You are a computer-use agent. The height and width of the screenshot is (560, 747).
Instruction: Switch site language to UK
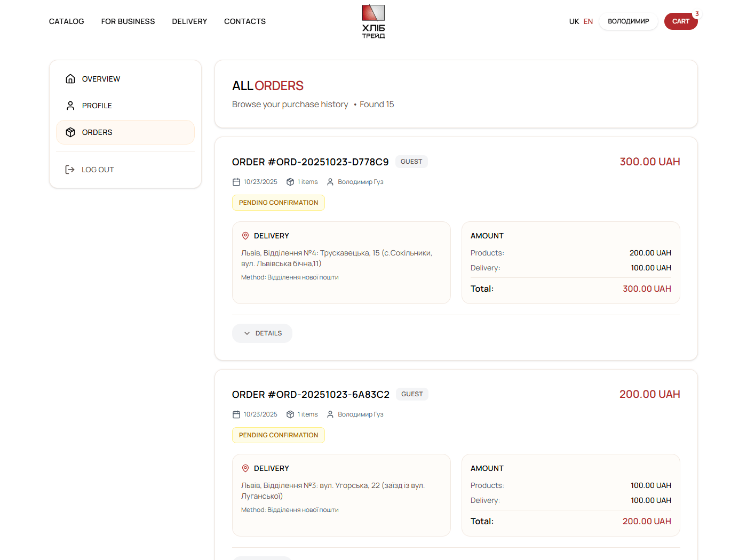[x=574, y=21]
